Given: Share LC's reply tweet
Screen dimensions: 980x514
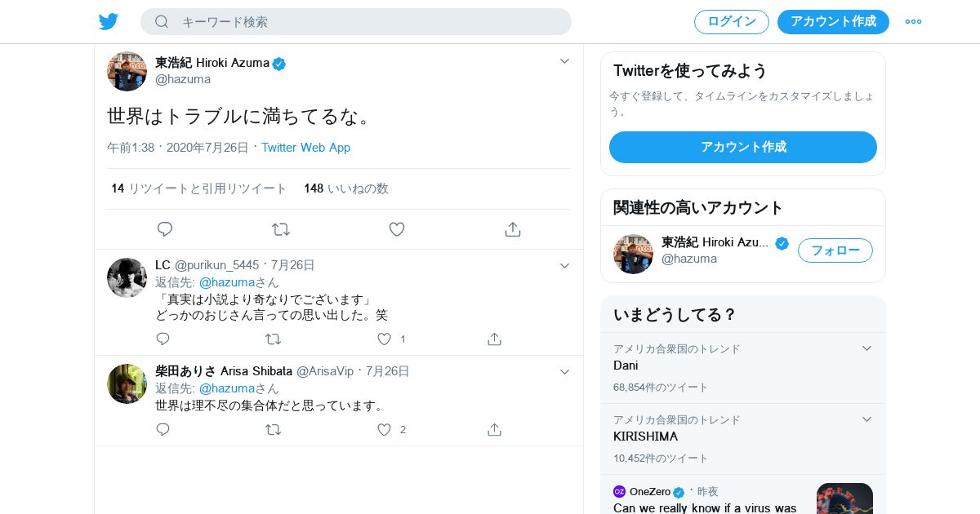Looking at the screenshot, I should tap(494, 339).
